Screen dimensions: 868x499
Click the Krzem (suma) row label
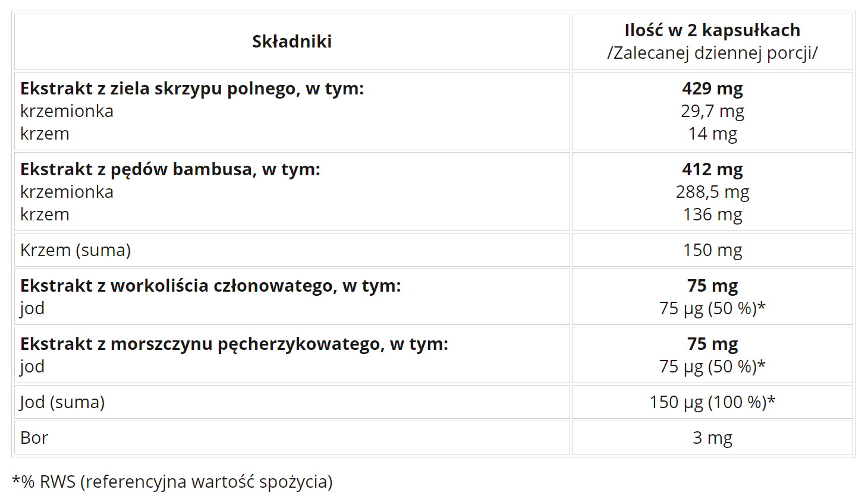[76, 250]
